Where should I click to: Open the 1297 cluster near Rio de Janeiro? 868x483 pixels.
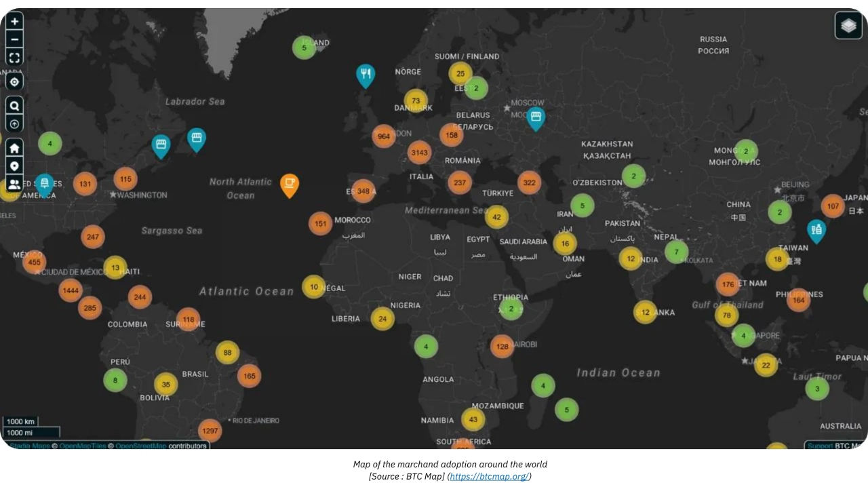(210, 431)
